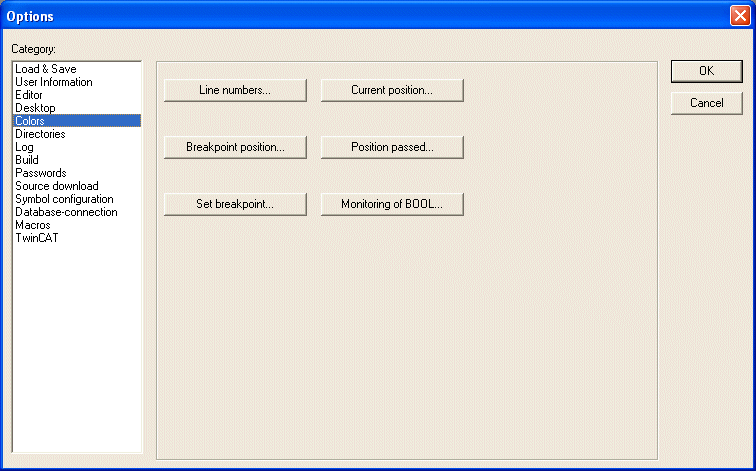Image resolution: width=756 pixels, height=471 pixels.
Task: Close the Options dialog window
Action: tap(740, 15)
